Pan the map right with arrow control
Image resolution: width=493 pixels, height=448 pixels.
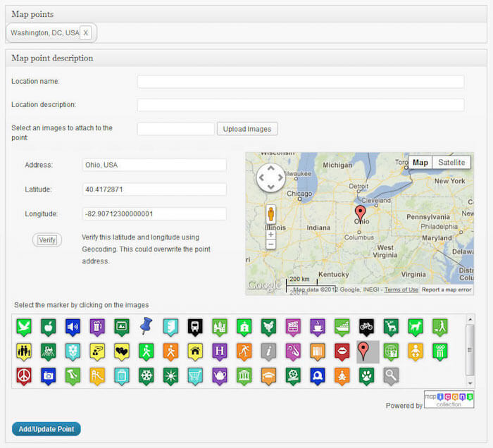point(280,178)
